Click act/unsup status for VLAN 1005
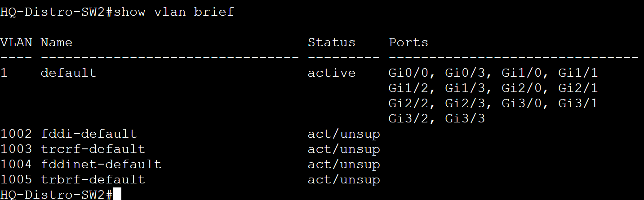Screen dimensions: 644x200 point(344,179)
